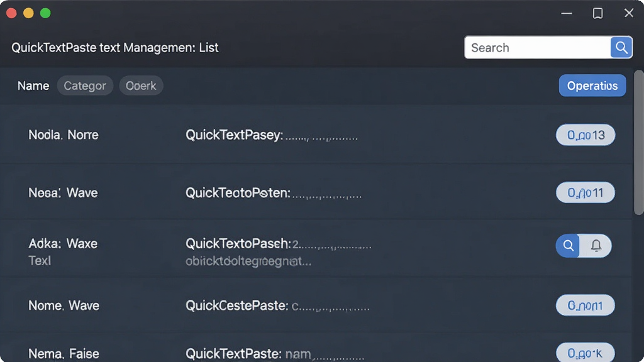
Task: Open the Operatius button
Action: coord(592,85)
